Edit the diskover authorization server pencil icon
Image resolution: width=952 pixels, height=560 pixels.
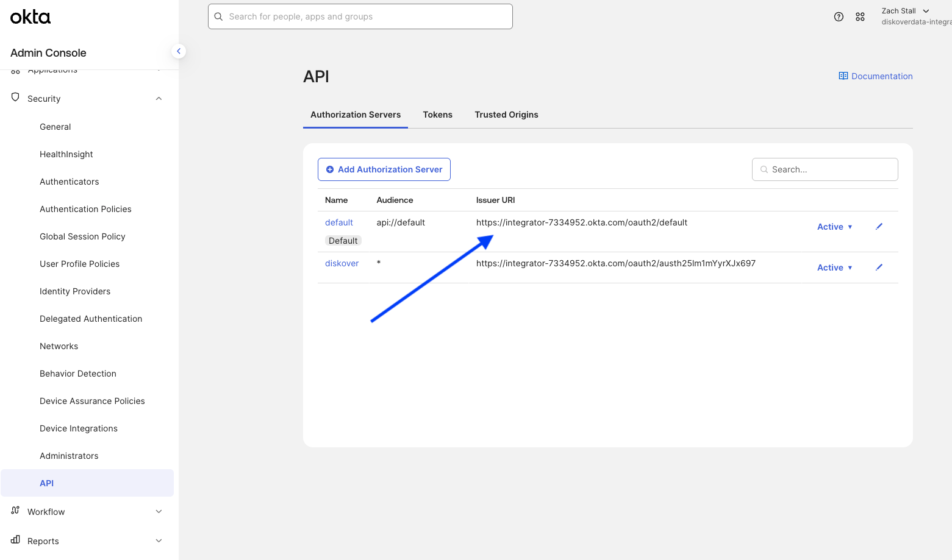click(879, 268)
